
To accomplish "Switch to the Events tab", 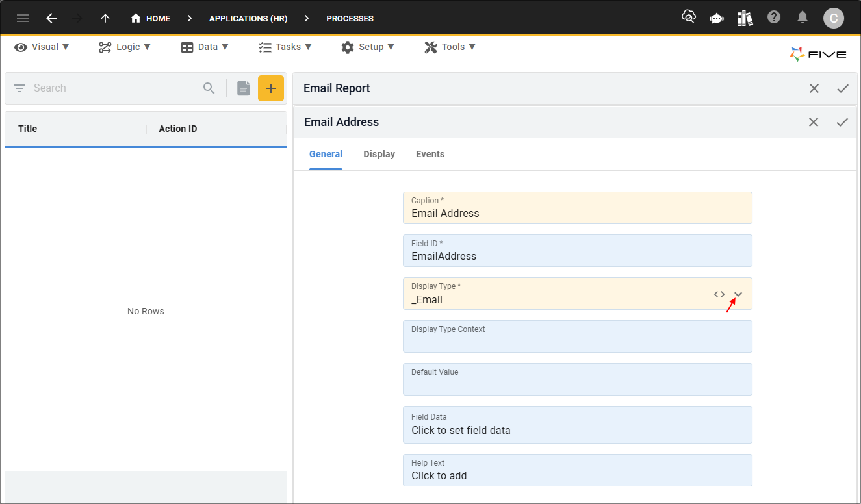I will (430, 154).
